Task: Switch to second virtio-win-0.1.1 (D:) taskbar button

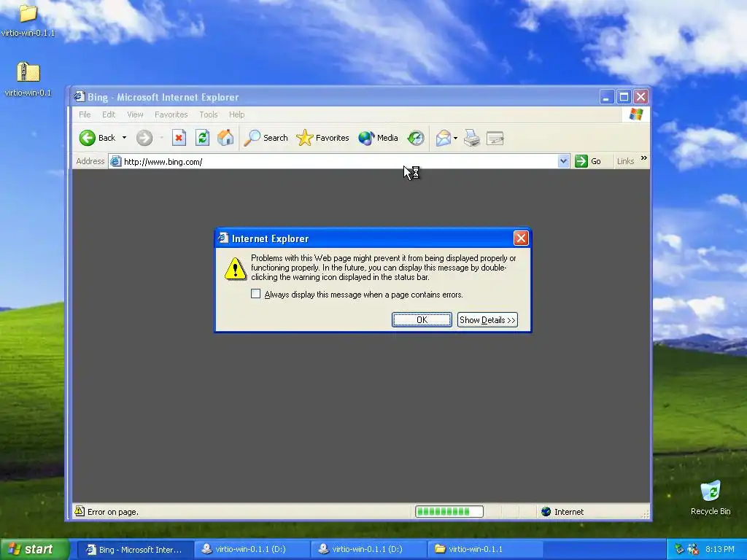Action: (x=368, y=550)
